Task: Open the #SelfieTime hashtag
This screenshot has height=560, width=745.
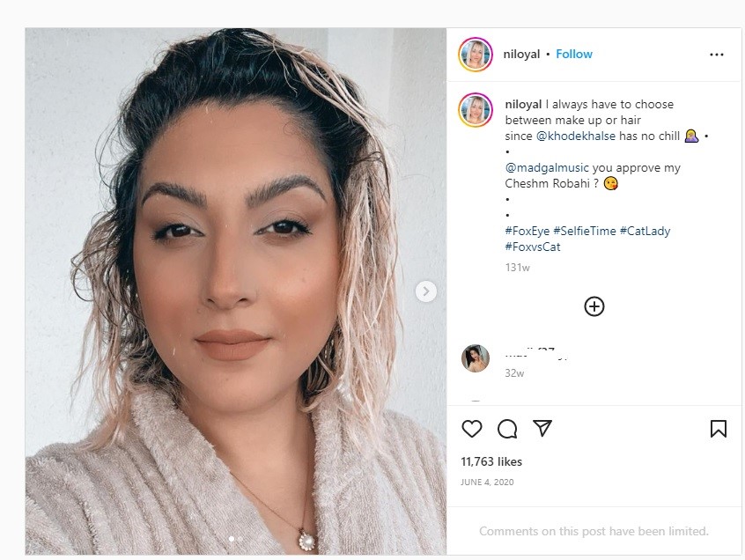Action: tap(585, 231)
